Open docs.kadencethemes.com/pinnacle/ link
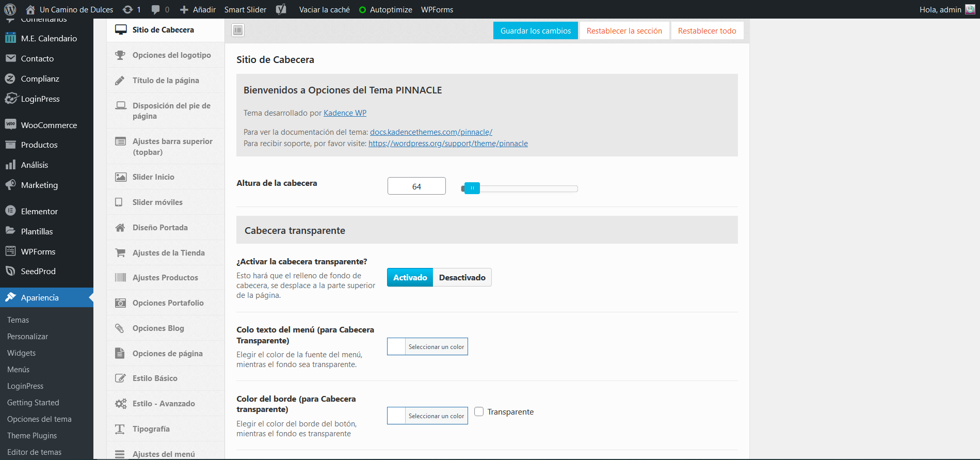The height and width of the screenshot is (460, 980). (431, 132)
